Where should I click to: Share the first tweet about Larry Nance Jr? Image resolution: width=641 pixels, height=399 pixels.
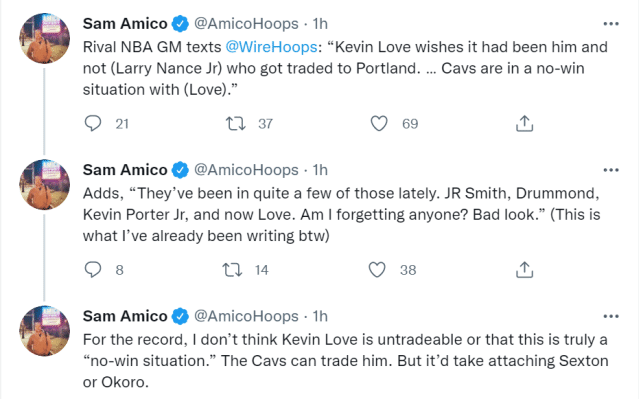pos(524,123)
